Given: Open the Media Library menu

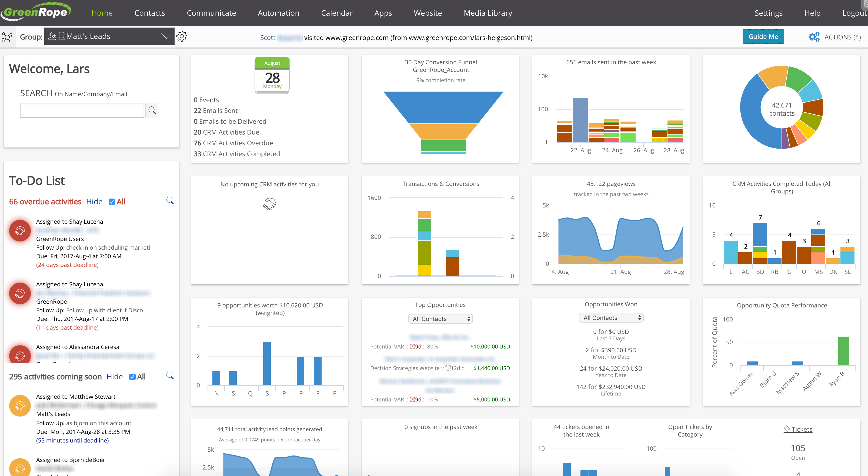Looking at the screenshot, I should tap(488, 13).
